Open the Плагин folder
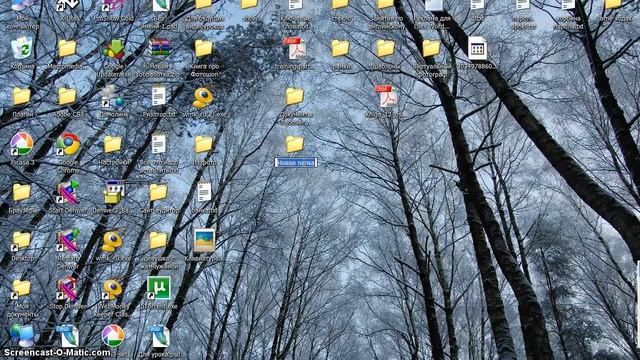The width and height of the screenshot is (640, 360). tap(22, 97)
